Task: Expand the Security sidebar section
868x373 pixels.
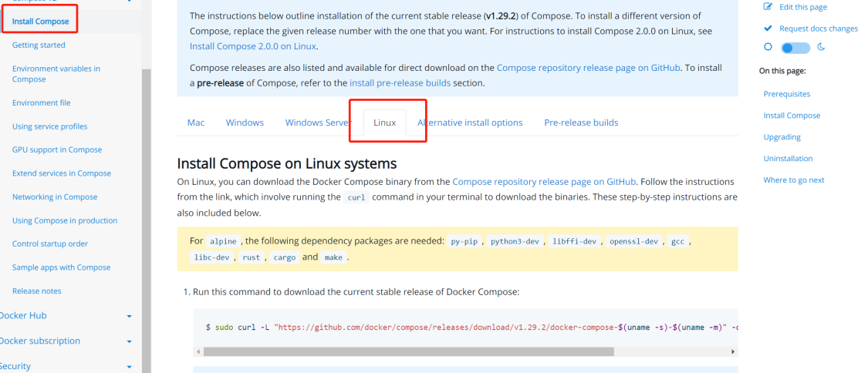Action: tap(129, 366)
